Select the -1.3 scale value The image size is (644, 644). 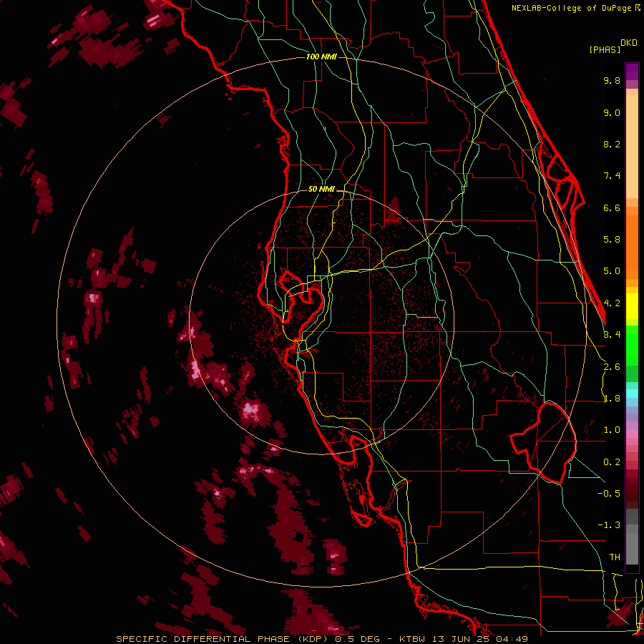coord(609,525)
